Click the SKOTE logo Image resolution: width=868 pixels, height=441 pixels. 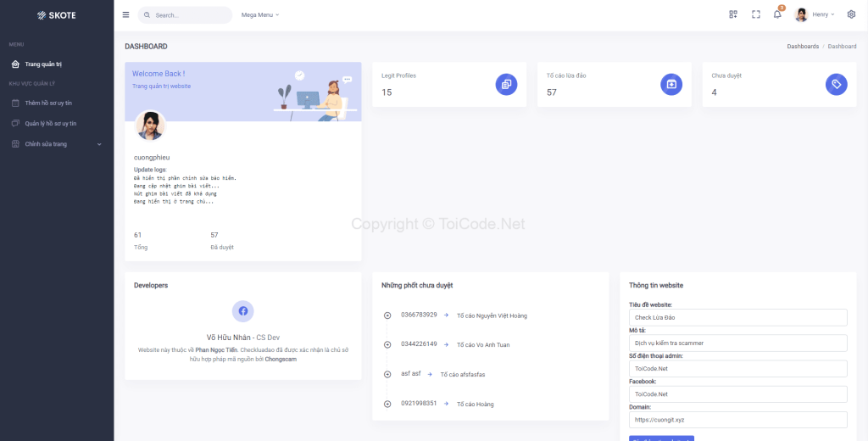[57, 15]
